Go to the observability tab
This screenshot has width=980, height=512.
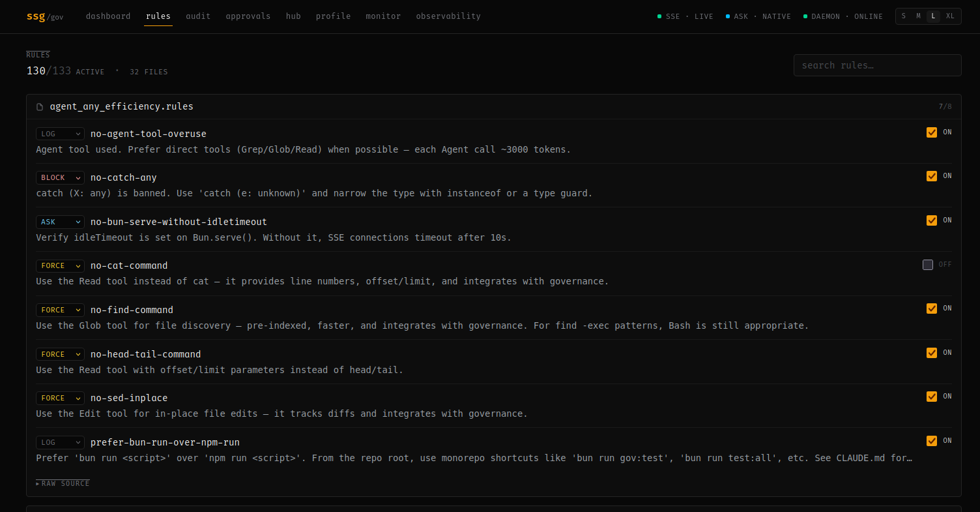coord(448,16)
